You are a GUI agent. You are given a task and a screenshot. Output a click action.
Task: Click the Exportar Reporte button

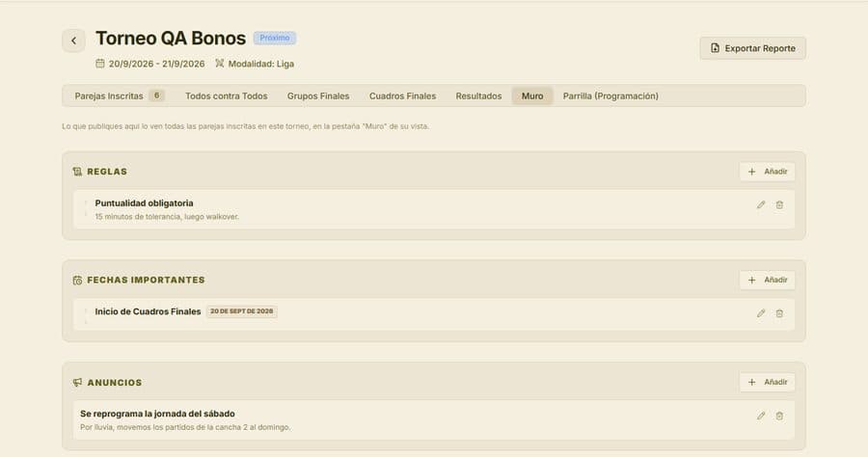pyautogui.click(x=752, y=48)
